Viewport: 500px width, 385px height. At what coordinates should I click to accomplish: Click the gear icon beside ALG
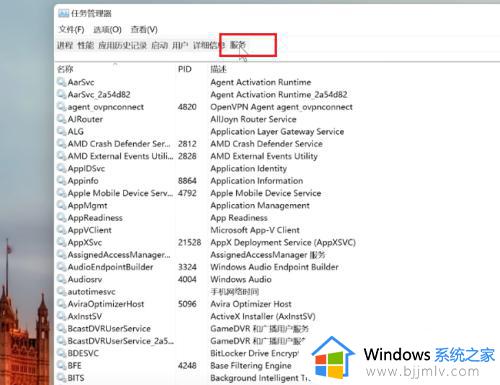(62, 131)
